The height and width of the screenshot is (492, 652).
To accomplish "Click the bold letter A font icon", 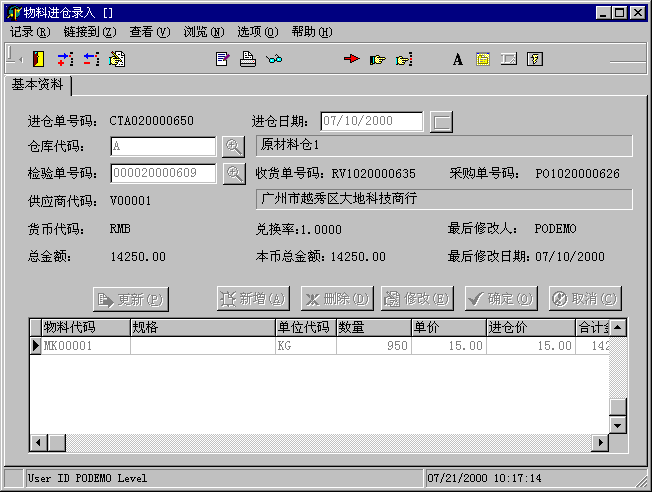I will (x=458, y=59).
